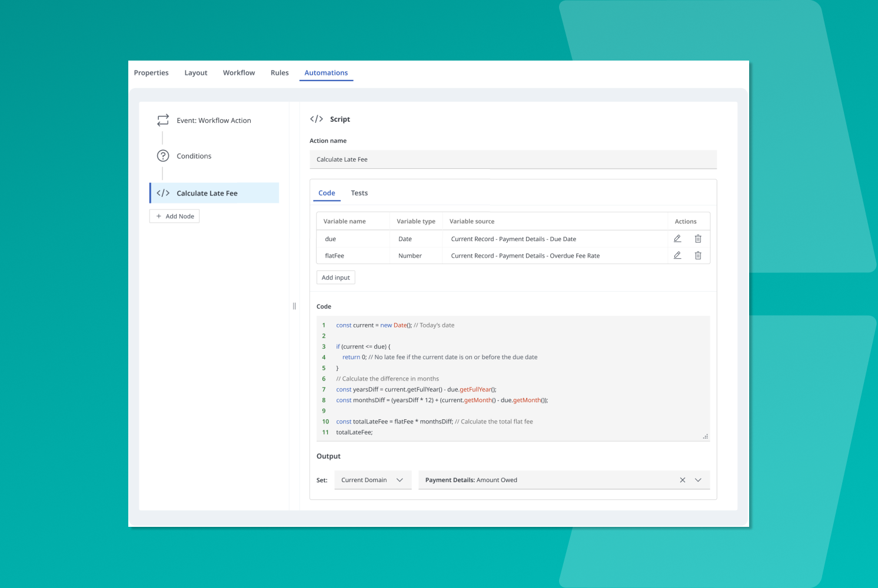Click the Action name input field

click(513, 159)
